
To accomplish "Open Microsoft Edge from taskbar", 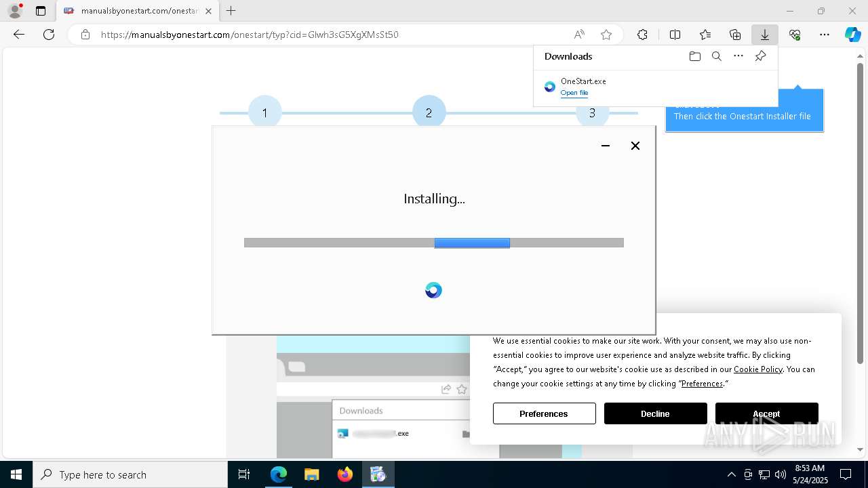I will [279, 474].
